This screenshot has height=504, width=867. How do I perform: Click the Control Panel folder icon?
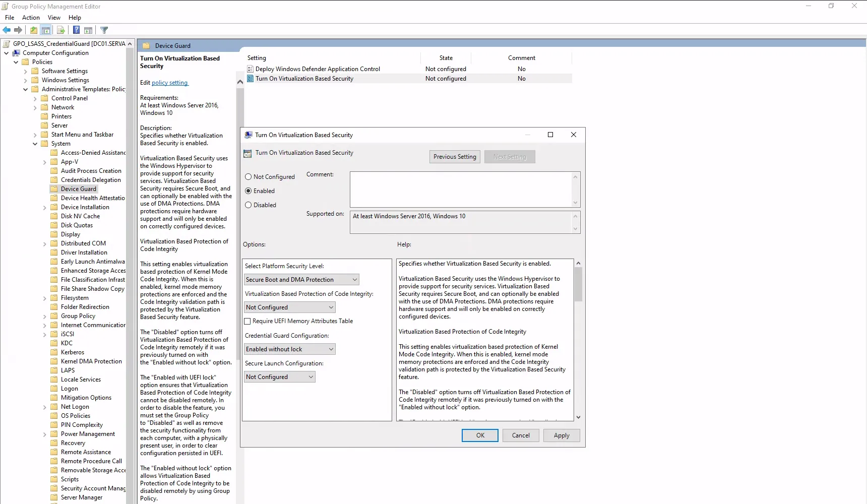click(x=45, y=98)
